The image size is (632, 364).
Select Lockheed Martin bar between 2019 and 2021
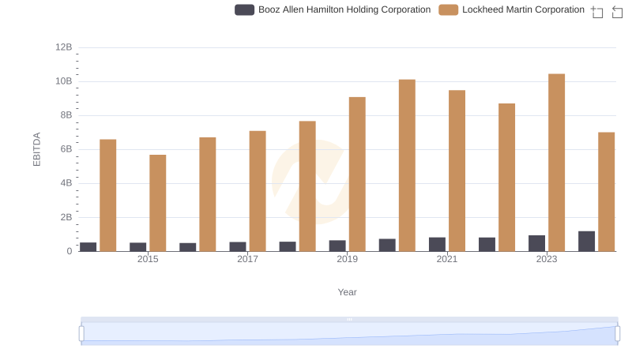[x=407, y=166]
